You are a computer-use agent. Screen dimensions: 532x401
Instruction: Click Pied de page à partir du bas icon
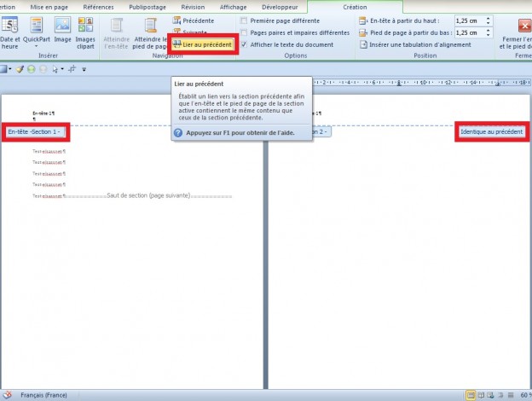363,32
